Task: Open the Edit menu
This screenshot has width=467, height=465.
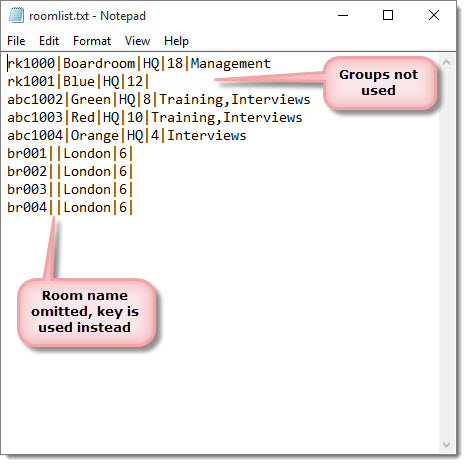Action: coord(49,41)
